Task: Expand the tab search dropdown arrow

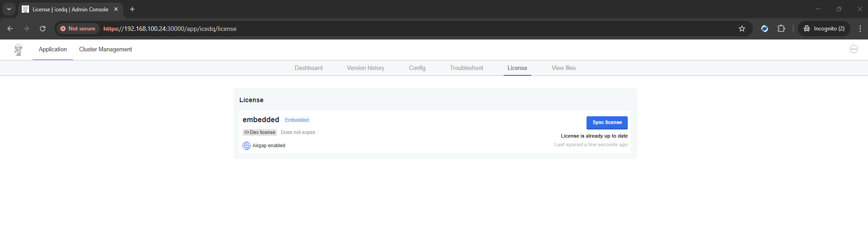Action: (x=9, y=9)
